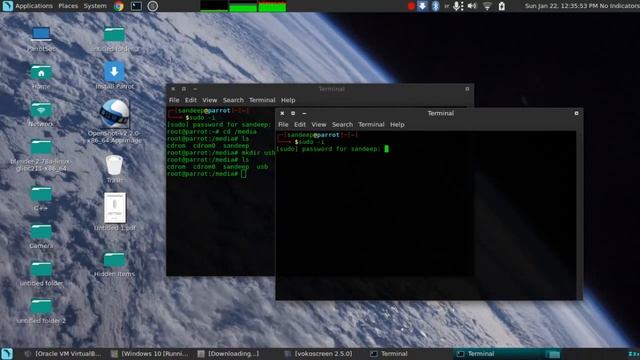Open Edit menu in front Terminal
Image resolution: width=640 pixels, height=360 pixels.
(300, 124)
